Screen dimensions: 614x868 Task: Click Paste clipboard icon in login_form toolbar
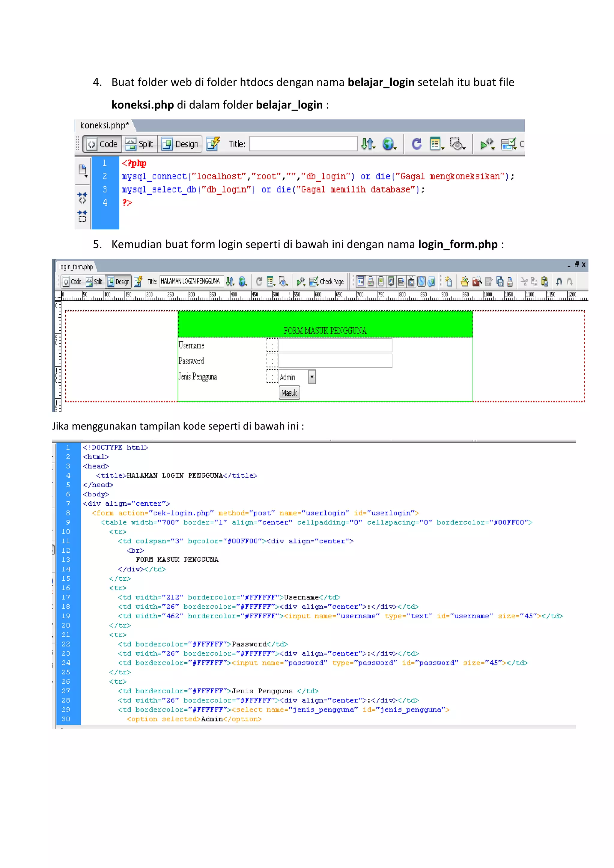click(x=544, y=281)
